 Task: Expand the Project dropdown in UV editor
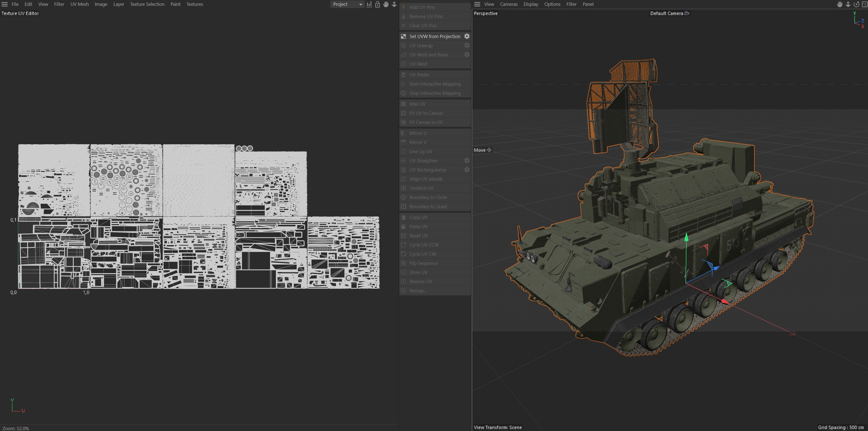(x=347, y=4)
